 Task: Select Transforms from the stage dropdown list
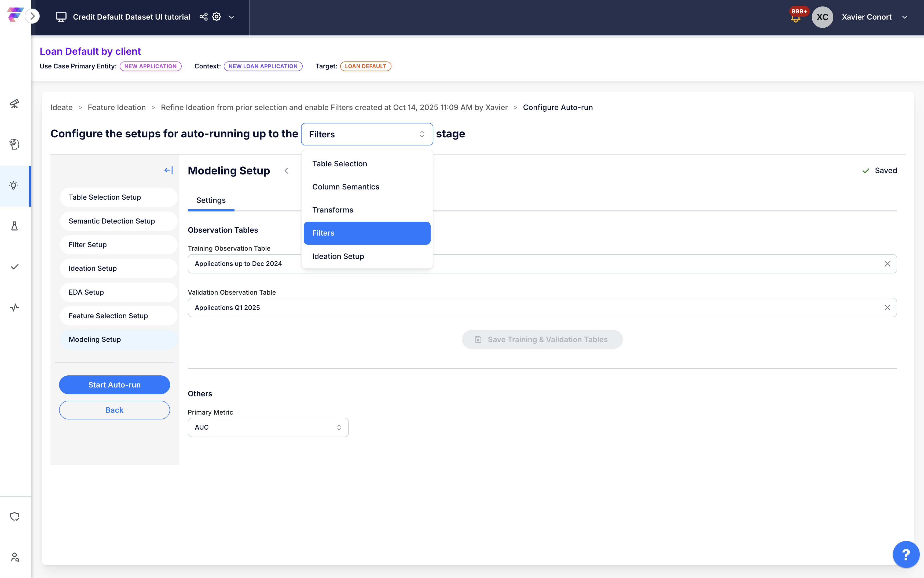coord(332,210)
